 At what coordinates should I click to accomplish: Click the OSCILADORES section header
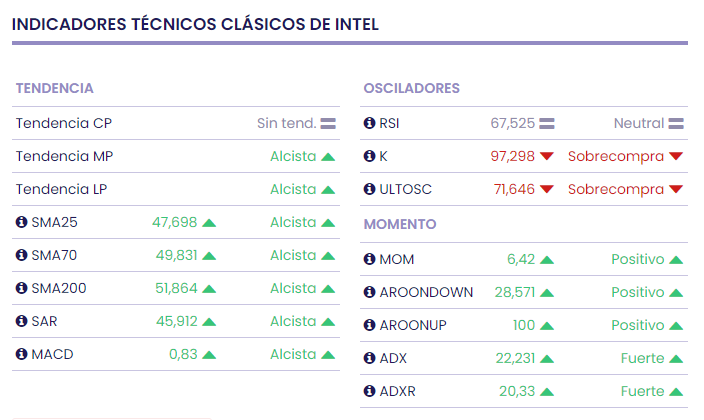411,88
